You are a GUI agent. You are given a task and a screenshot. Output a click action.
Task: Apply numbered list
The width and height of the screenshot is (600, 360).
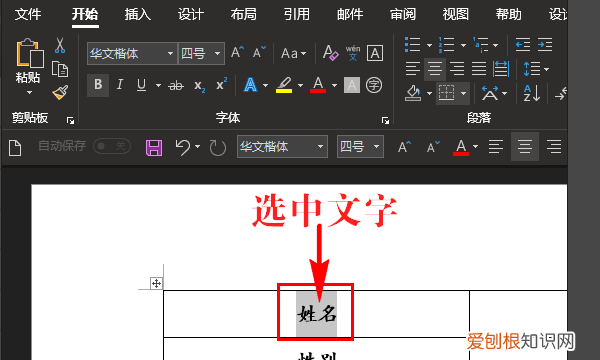tap(446, 45)
